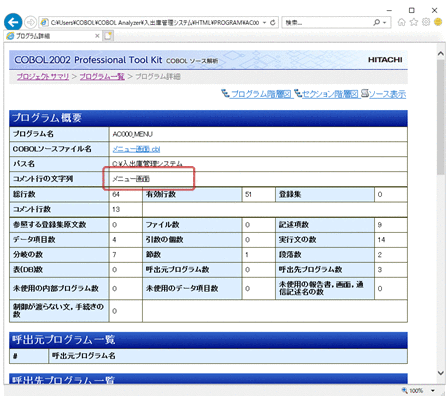The width and height of the screenshot is (448, 399).
Task: Click the browser forward arrow button
Action: pos(31,22)
